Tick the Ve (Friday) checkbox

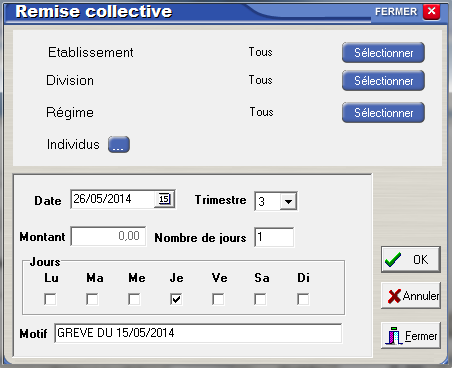coord(218,299)
